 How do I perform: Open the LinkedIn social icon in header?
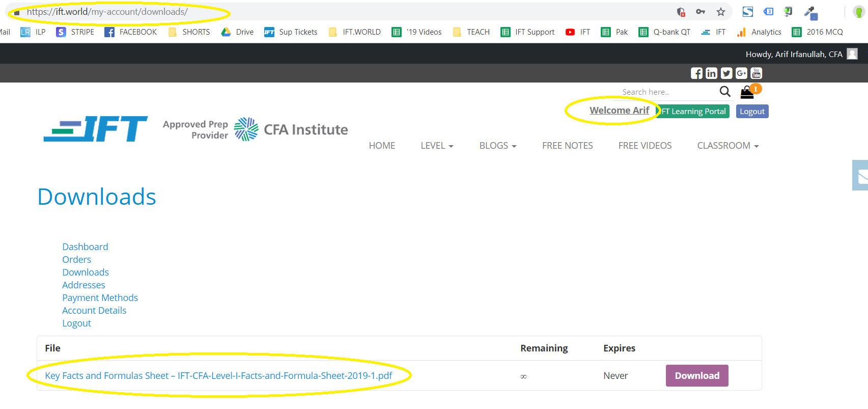click(711, 73)
